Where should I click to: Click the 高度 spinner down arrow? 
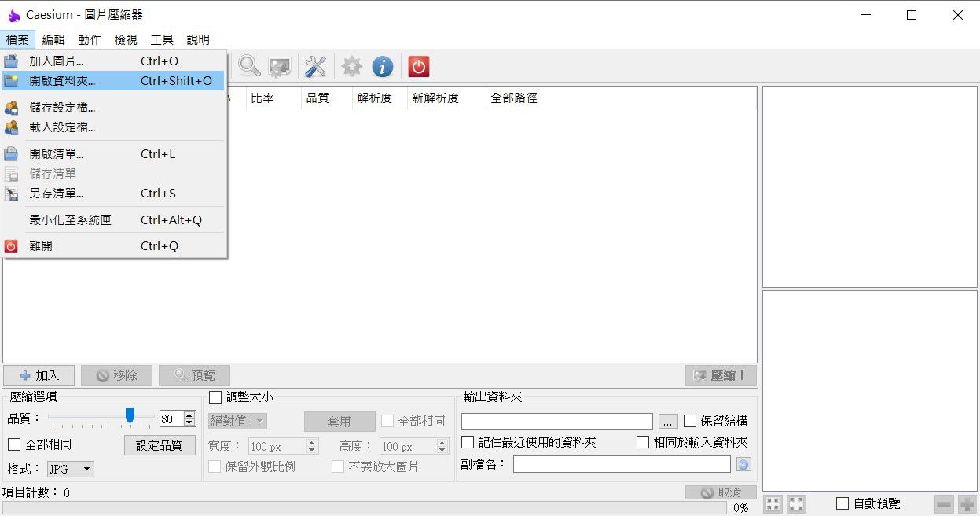pyautogui.click(x=444, y=451)
